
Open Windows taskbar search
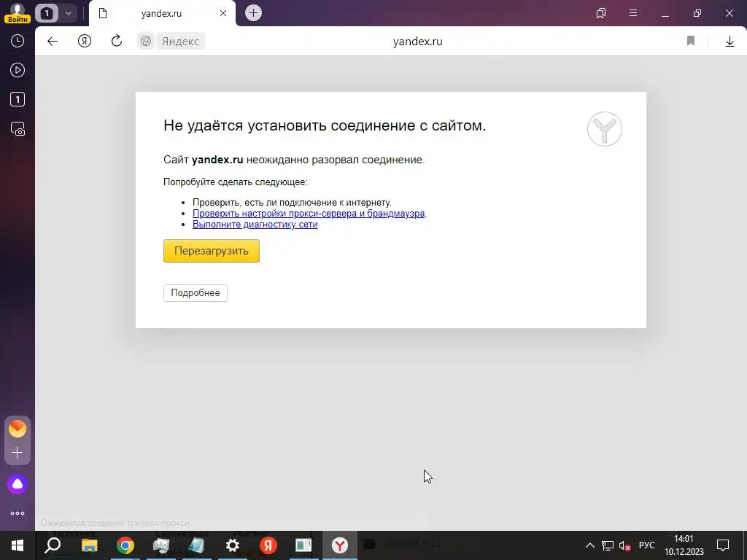(53, 545)
